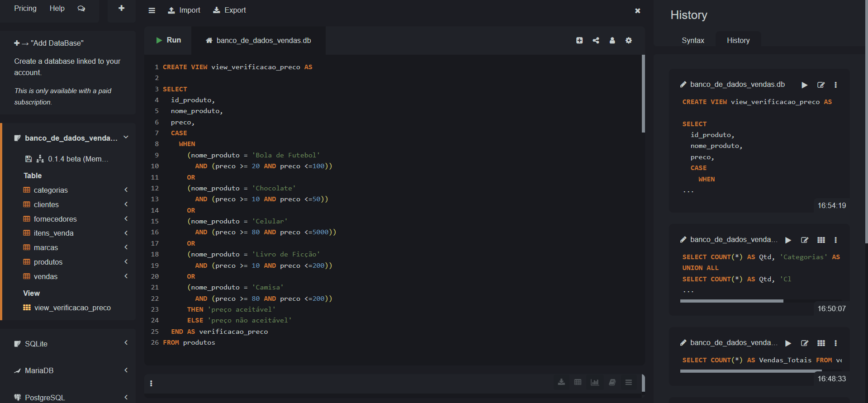This screenshot has width=868, height=403.
Task: Switch to the Syntax tab
Action: [693, 41]
